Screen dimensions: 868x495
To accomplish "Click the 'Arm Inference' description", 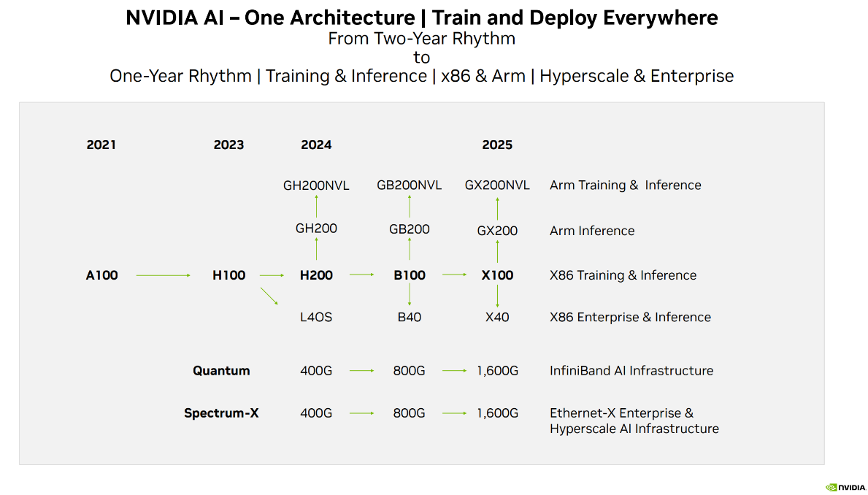I will (x=592, y=231).
